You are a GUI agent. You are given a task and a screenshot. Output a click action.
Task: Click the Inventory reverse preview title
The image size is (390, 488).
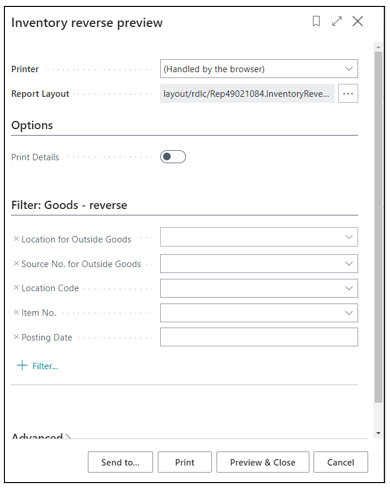[87, 23]
